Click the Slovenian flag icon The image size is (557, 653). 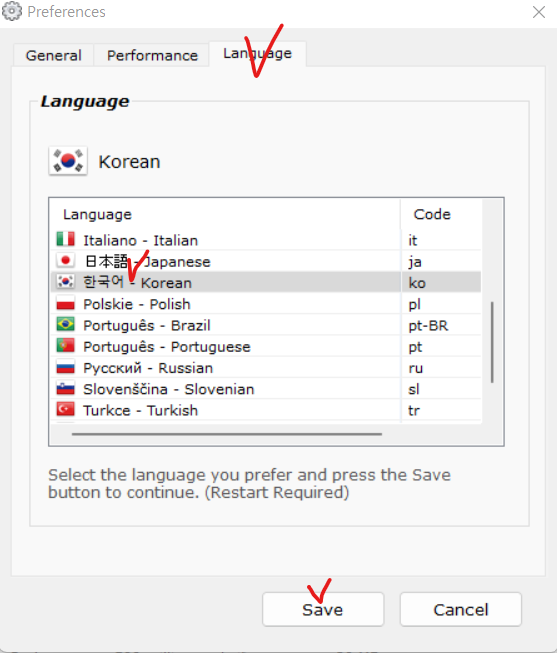[x=65, y=388]
